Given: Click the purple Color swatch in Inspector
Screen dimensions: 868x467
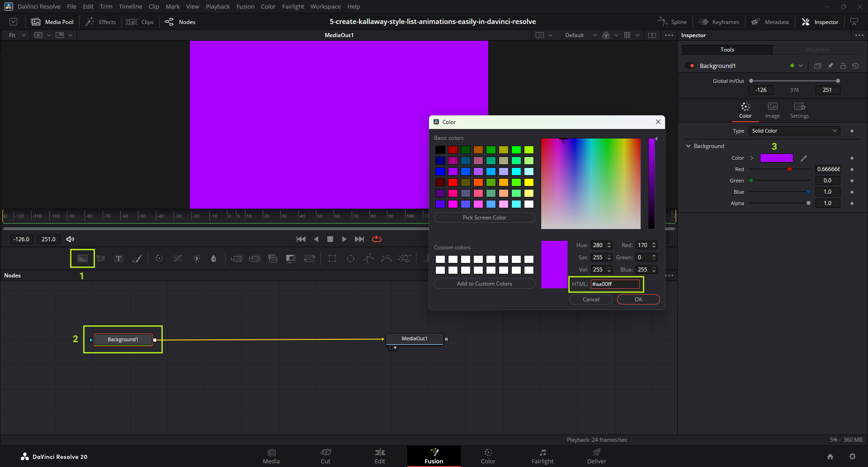Looking at the screenshot, I should [776, 158].
